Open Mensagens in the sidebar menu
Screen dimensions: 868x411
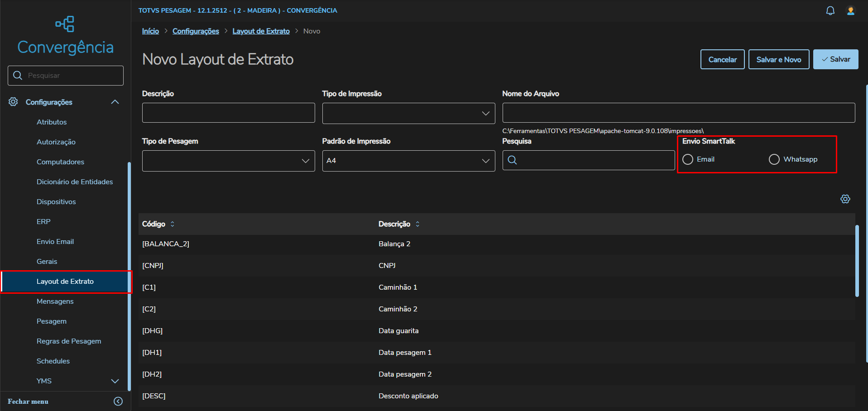coord(55,301)
